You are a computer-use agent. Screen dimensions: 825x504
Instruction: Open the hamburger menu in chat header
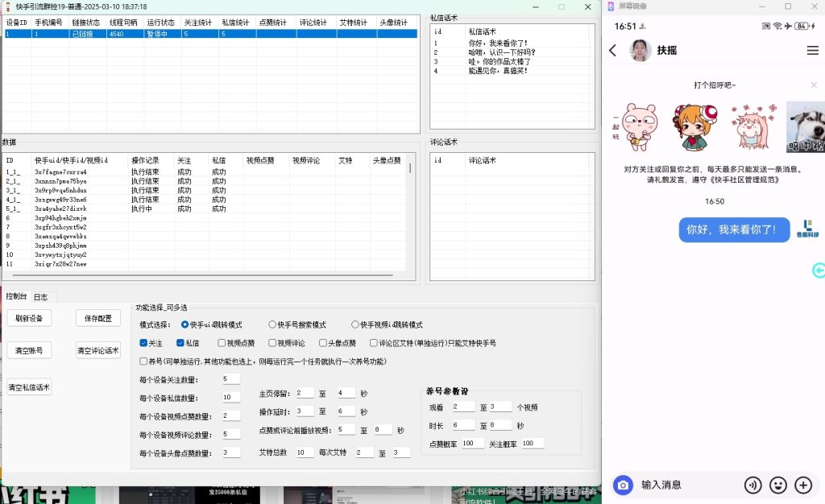[x=812, y=51]
